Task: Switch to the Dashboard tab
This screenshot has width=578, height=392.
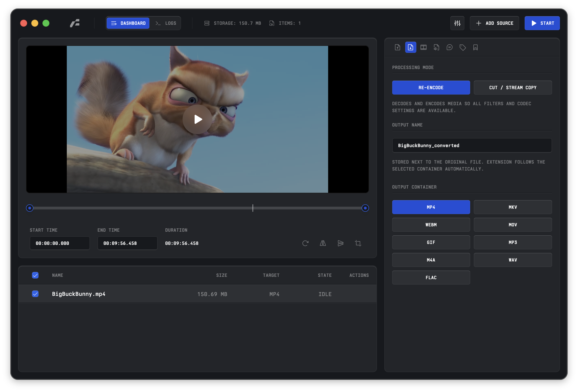Action: tap(128, 23)
